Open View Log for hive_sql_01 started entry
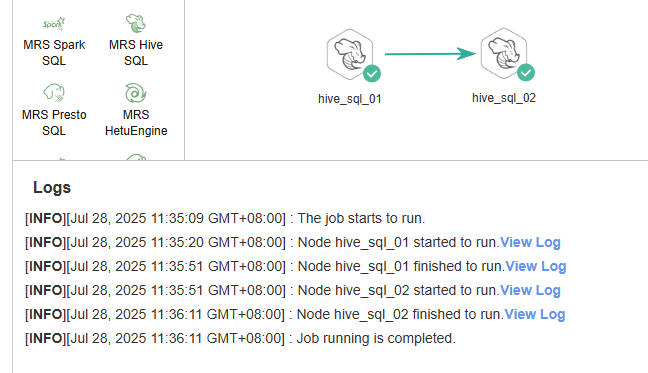The image size is (648, 373). coord(530,242)
